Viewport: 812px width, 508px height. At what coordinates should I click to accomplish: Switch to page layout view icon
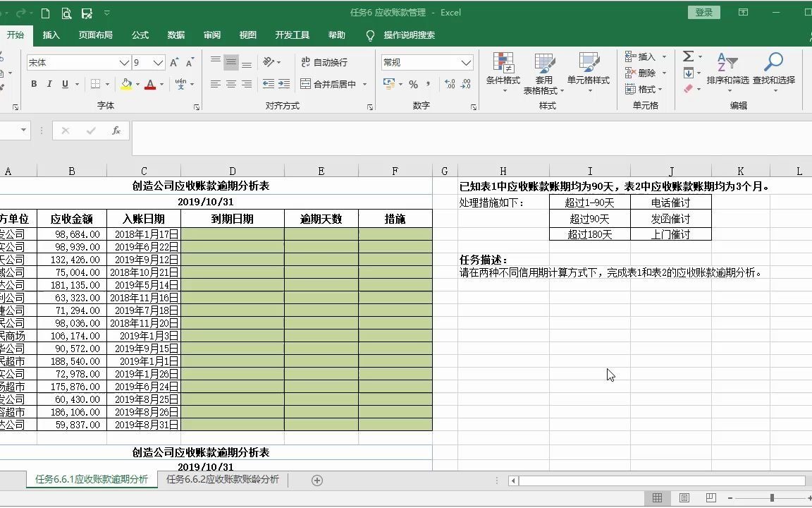(x=684, y=498)
